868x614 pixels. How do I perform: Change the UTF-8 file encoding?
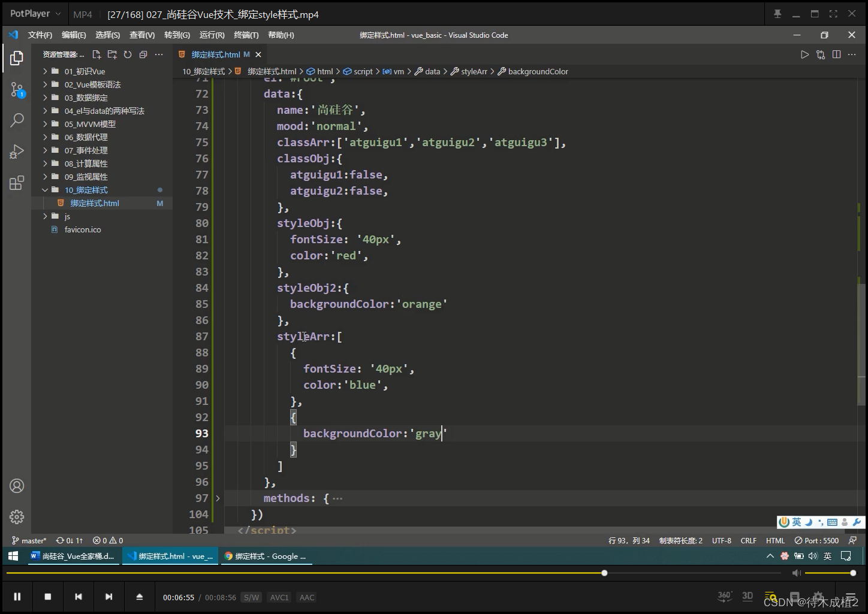coord(722,540)
